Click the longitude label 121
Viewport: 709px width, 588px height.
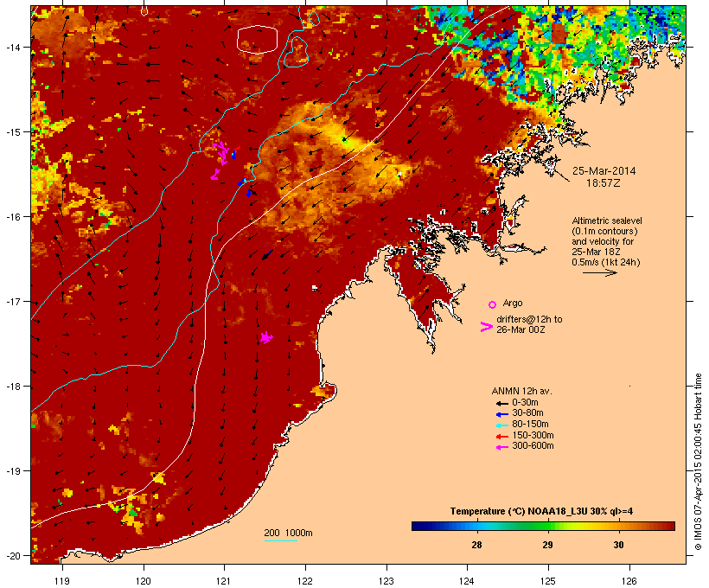tap(224, 581)
